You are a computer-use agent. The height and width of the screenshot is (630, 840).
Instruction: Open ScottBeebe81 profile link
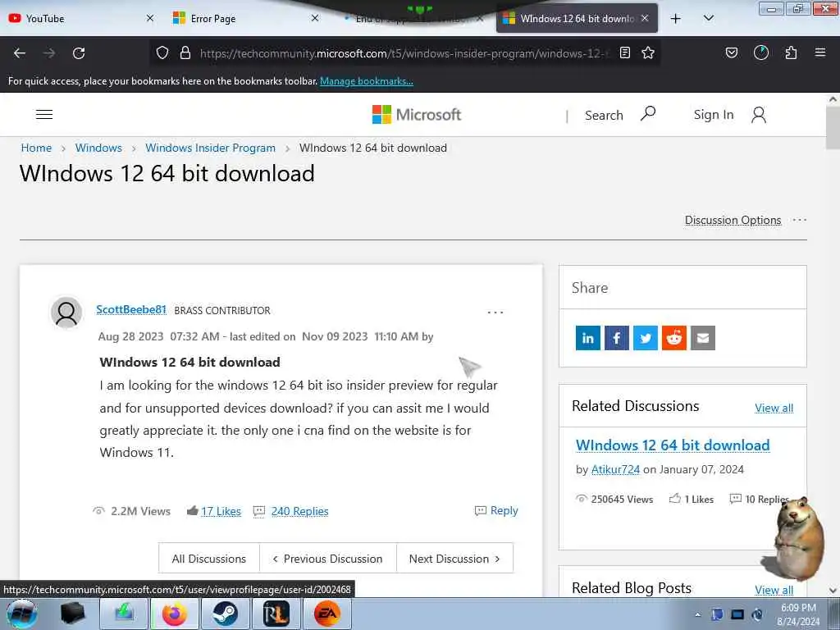tap(131, 309)
